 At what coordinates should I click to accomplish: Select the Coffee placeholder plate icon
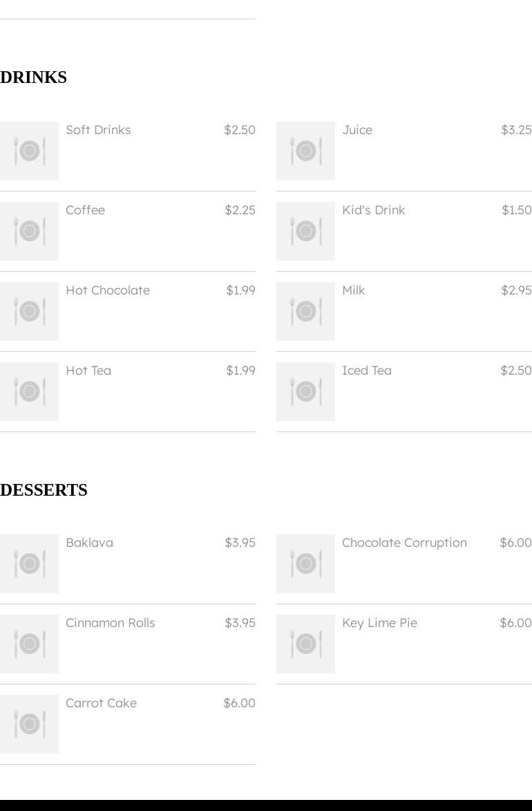click(x=29, y=231)
